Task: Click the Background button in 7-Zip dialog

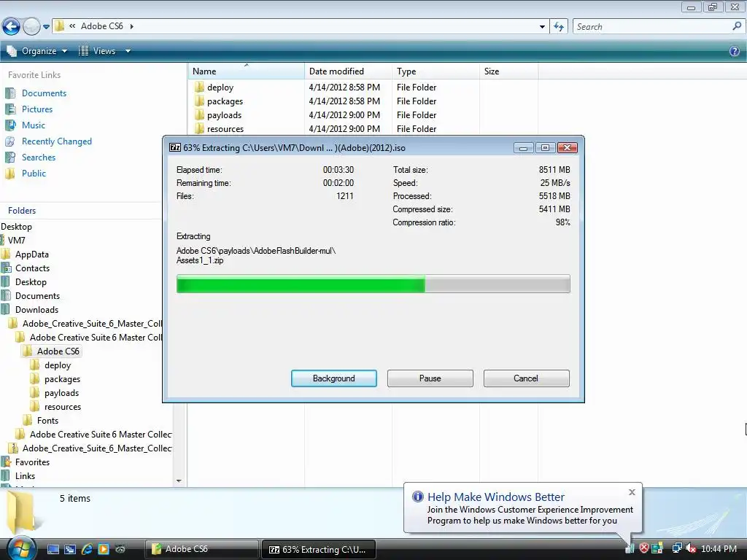Action: pos(334,378)
